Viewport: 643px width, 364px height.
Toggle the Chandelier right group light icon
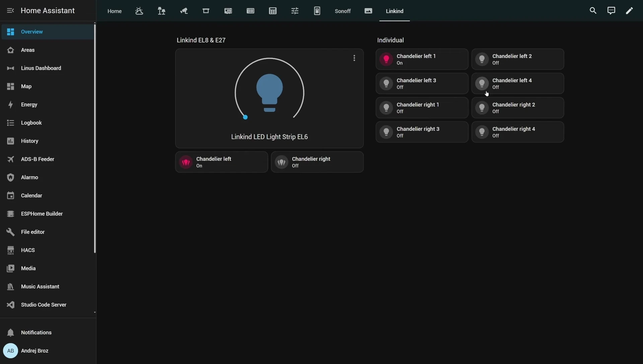pyautogui.click(x=282, y=162)
